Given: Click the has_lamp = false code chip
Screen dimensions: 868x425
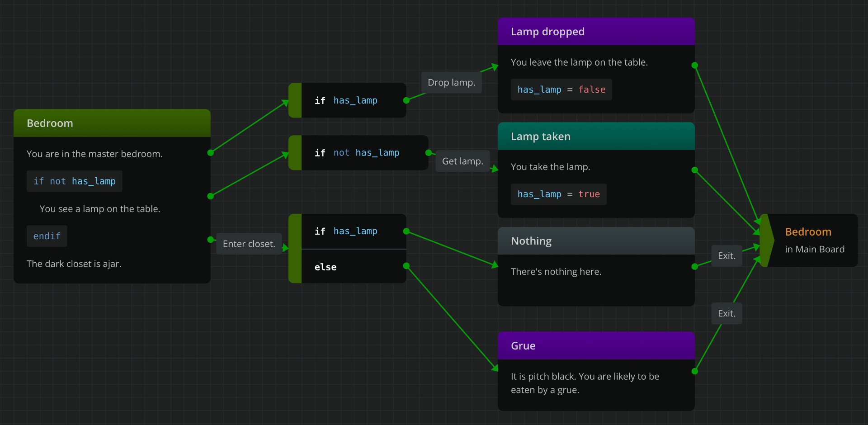Looking at the screenshot, I should (561, 90).
